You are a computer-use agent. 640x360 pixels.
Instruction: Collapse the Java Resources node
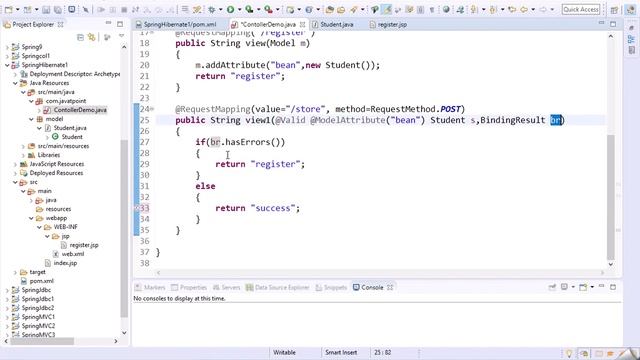pyautogui.click(x=16, y=83)
